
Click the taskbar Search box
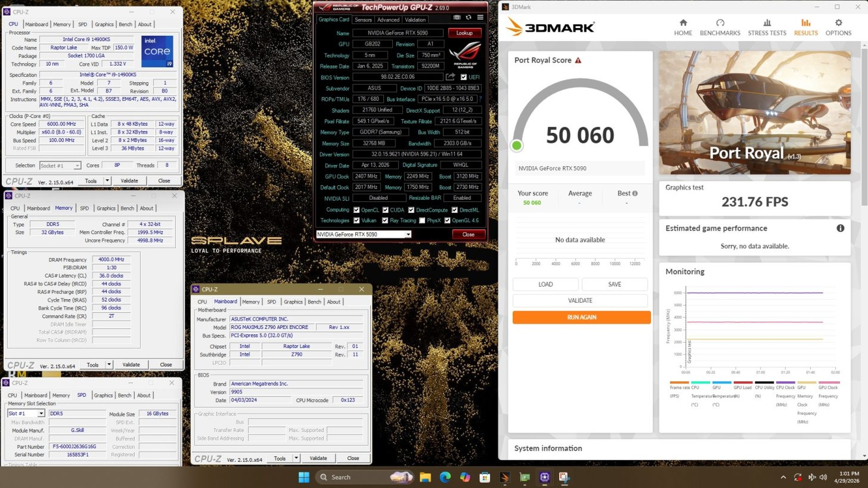pos(364,477)
